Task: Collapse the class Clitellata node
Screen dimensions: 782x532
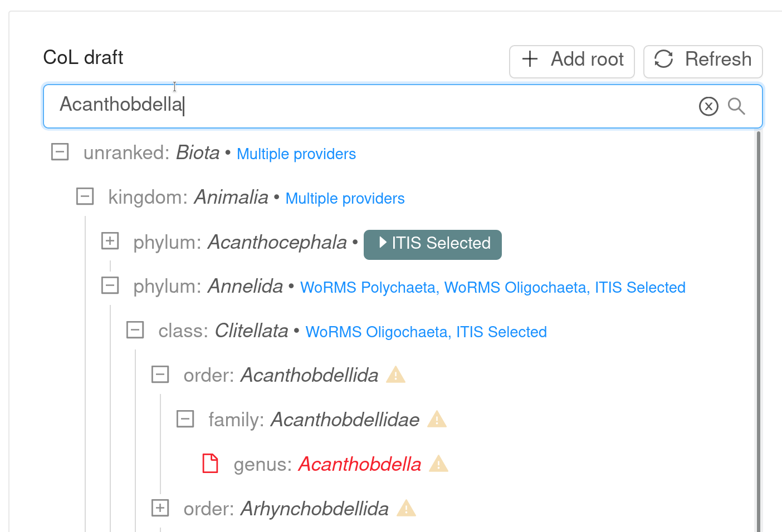Action: [x=135, y=330]
